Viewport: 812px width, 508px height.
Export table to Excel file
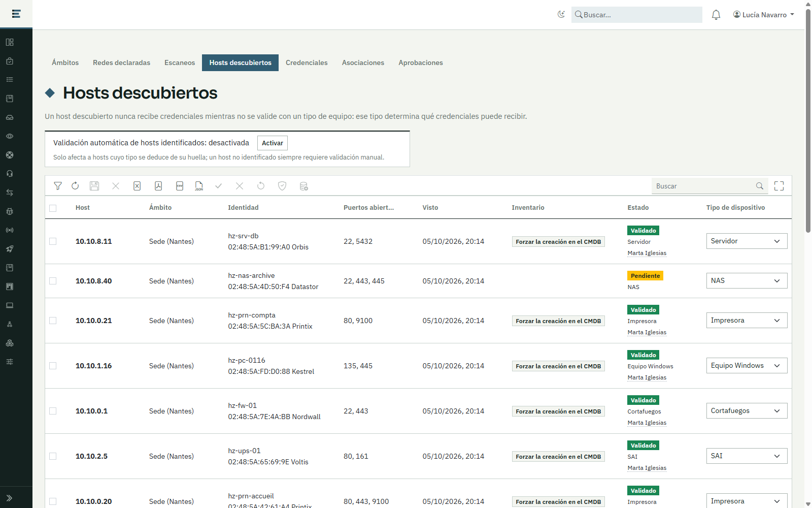137,186
